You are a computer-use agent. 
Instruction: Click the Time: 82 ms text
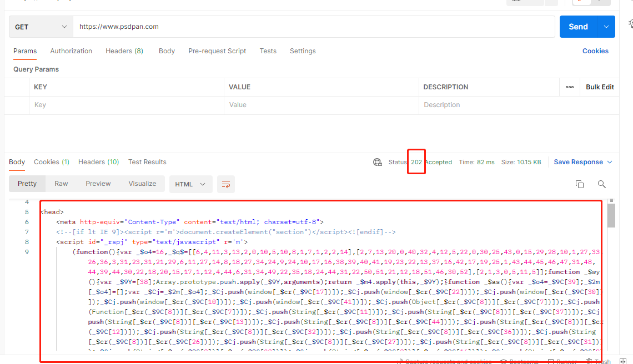point(476,162)
